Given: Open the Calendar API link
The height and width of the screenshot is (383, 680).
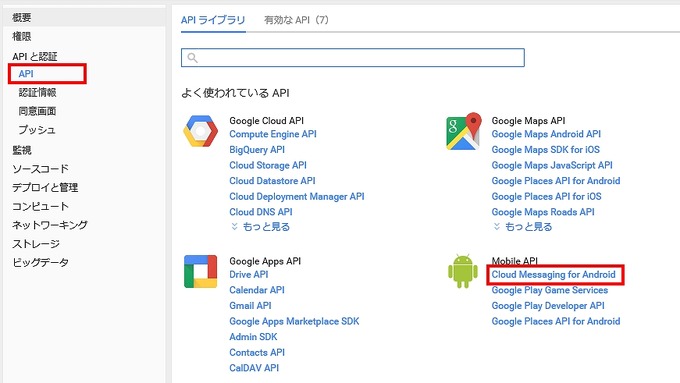Looking at the screenshot, I should 257,290.
